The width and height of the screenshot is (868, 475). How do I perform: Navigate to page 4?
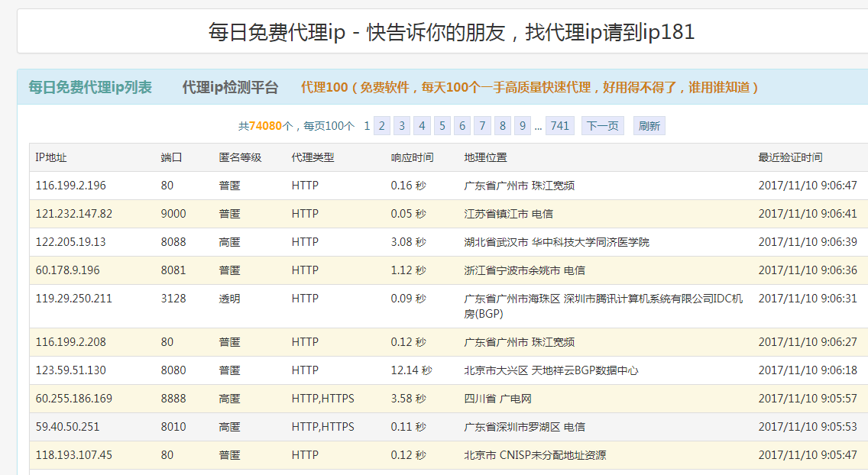click(422, 126)
